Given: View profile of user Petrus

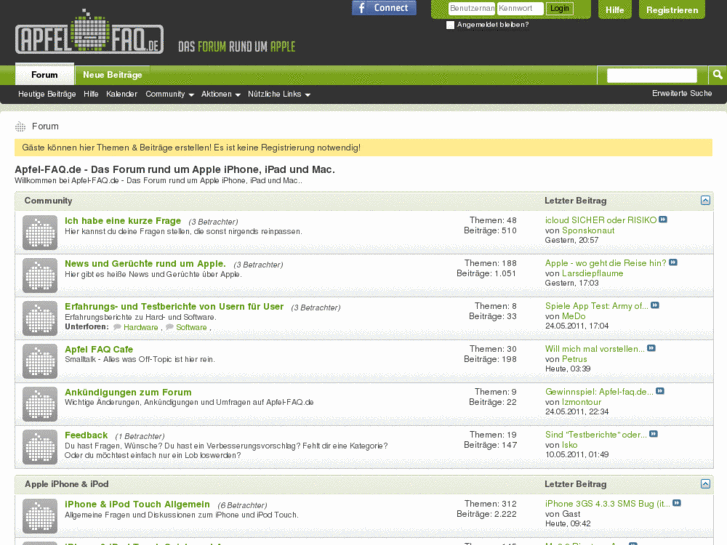Looking at the screenshot, I should click(574, 359).
